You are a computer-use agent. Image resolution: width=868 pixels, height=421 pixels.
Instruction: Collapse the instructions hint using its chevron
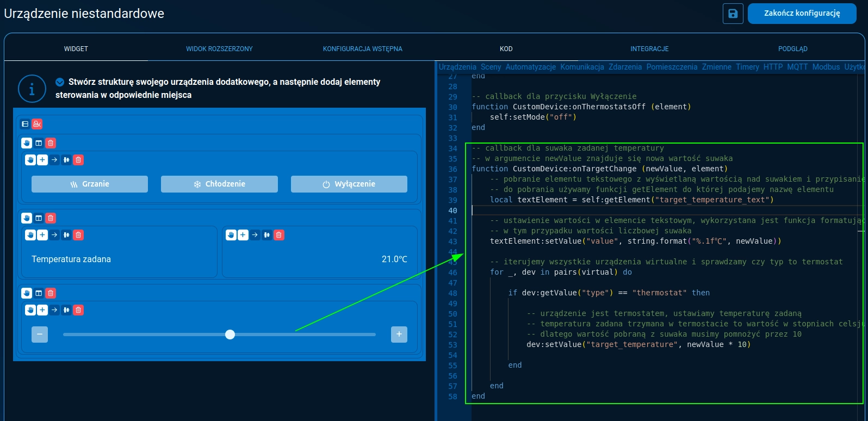[x=60, y=82]
